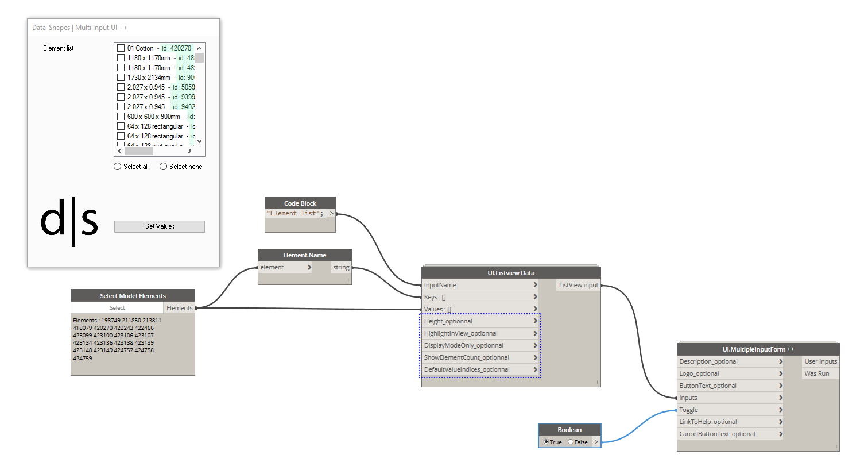
Task: Click the Element.Name element port chevron
Action: pos(309,268)
